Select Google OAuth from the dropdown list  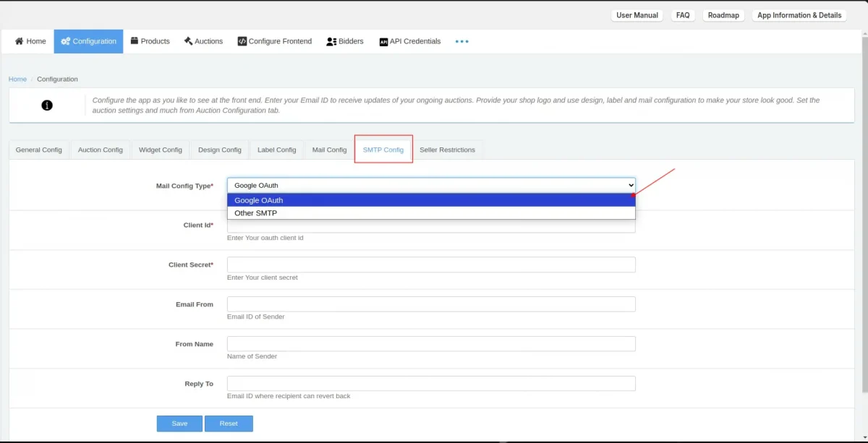(431, 200)
